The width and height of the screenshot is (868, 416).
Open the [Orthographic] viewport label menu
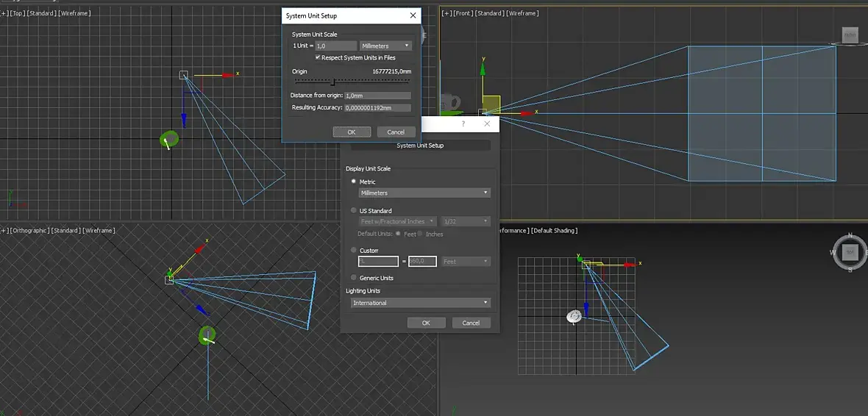pos(29,230)
